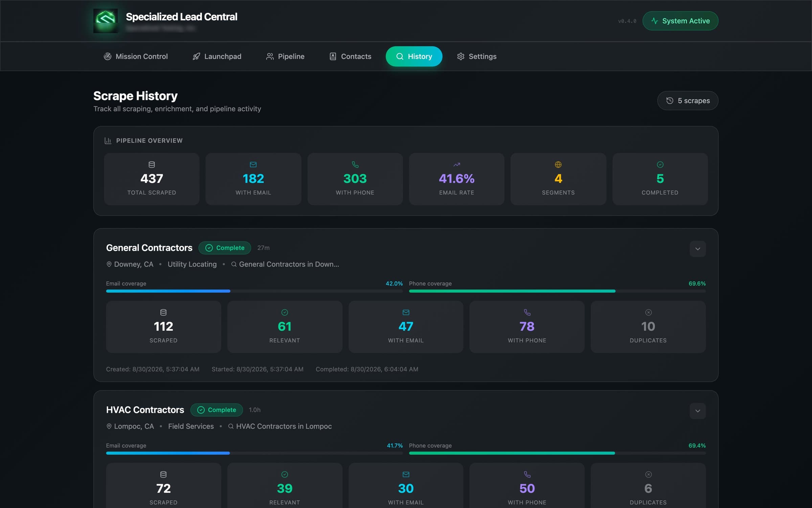This screenshot has height=508, width=812.
Task: Click the 72 Scraped value in HVAC card
Action: point(163,489)
